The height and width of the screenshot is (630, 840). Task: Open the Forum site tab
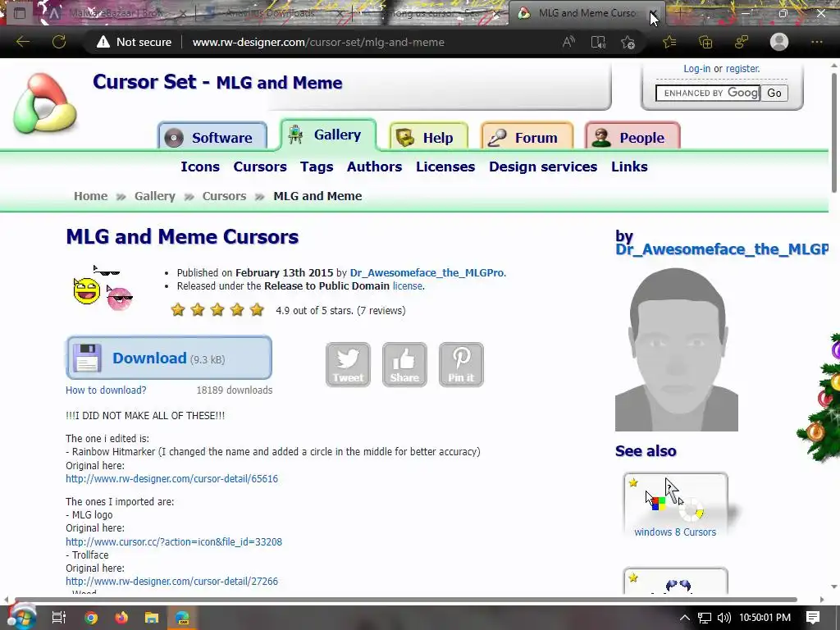[x=527, y=137]
